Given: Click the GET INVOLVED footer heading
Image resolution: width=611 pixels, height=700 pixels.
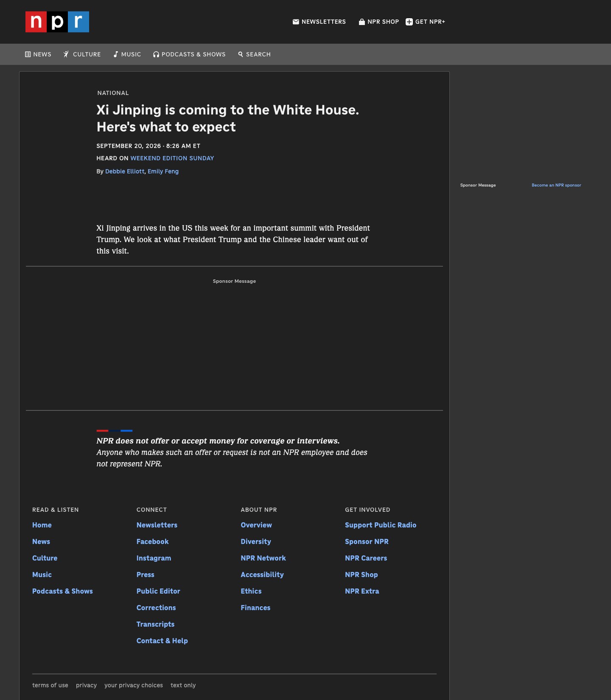Looking at the screenshot, I should coord(367,510).
